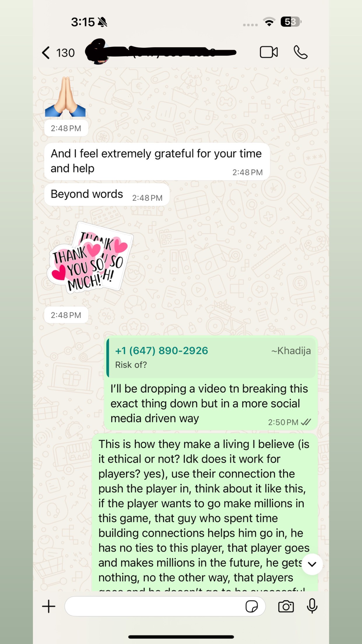Start a video call

(268, 52)
